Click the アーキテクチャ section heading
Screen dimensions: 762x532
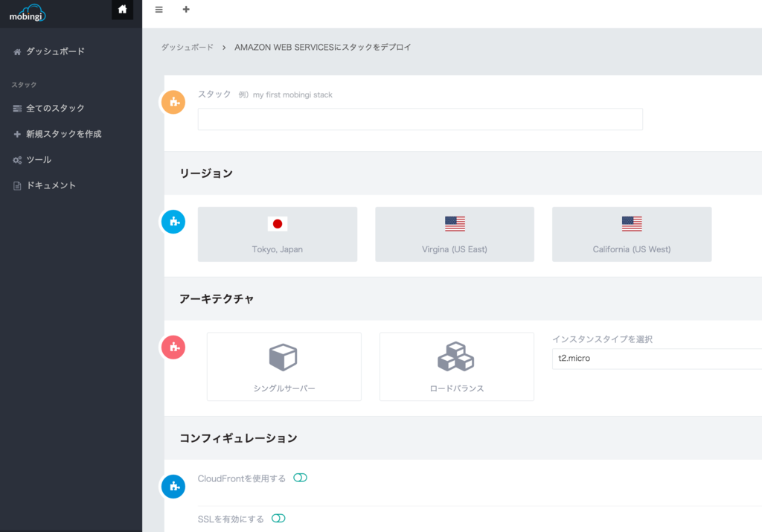[217, 299]
